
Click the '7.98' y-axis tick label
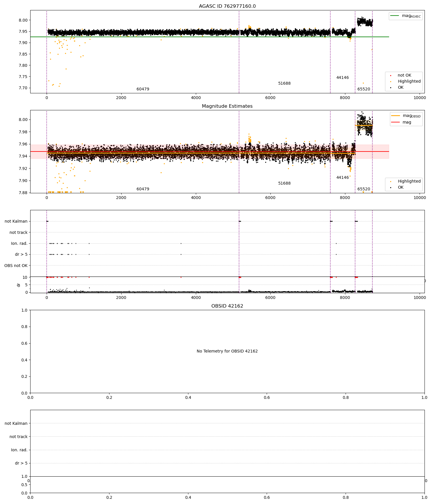(23, 132)
